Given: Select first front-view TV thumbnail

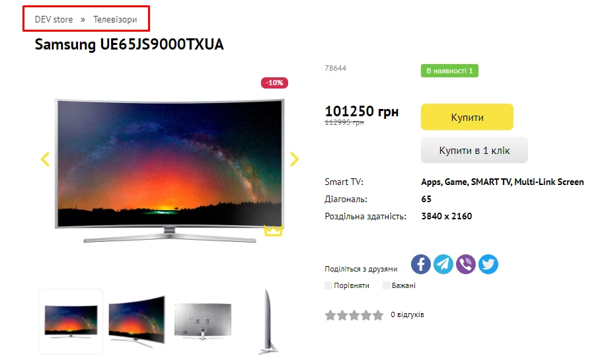Looking at the screenshot, I should coord(71,322).
